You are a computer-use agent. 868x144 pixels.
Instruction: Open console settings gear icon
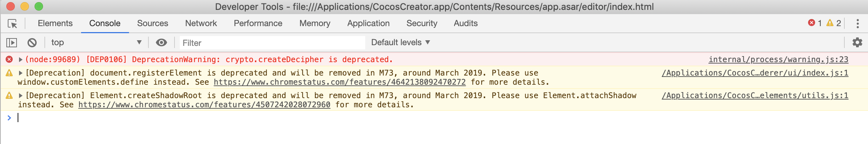(857, 43)
